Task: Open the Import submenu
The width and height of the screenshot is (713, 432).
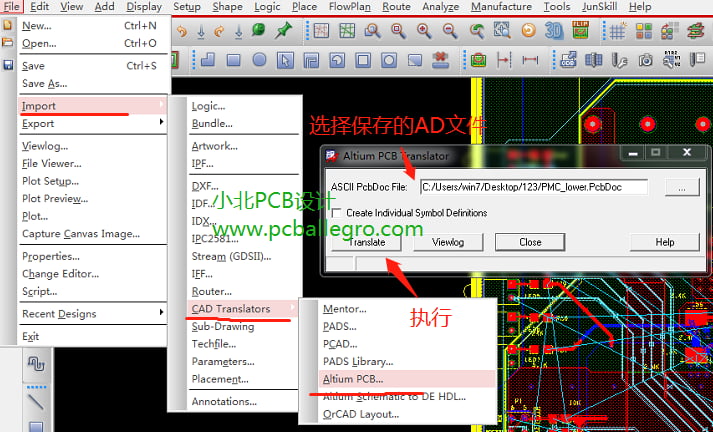Action: coord(93,105)
